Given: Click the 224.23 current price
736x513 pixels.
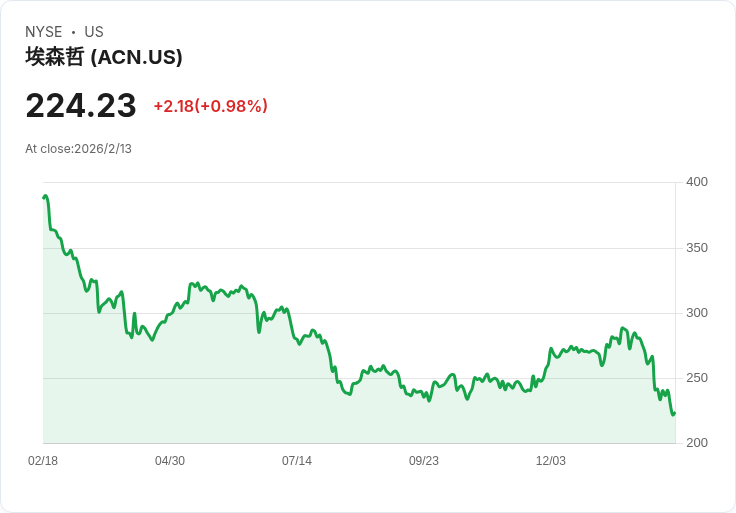Looking at the screenshot, I should point(81,106).
